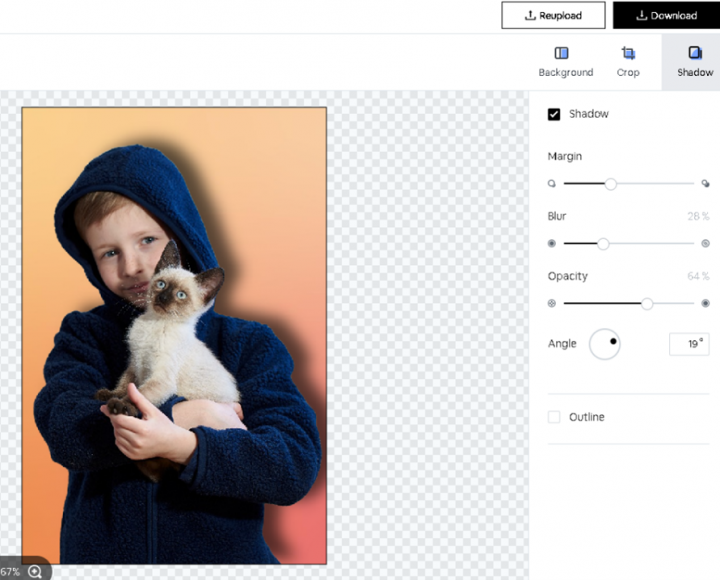Viewport: 720px width, 580px height.
Task: Click the black Download button
Action: tap(666, 15)
